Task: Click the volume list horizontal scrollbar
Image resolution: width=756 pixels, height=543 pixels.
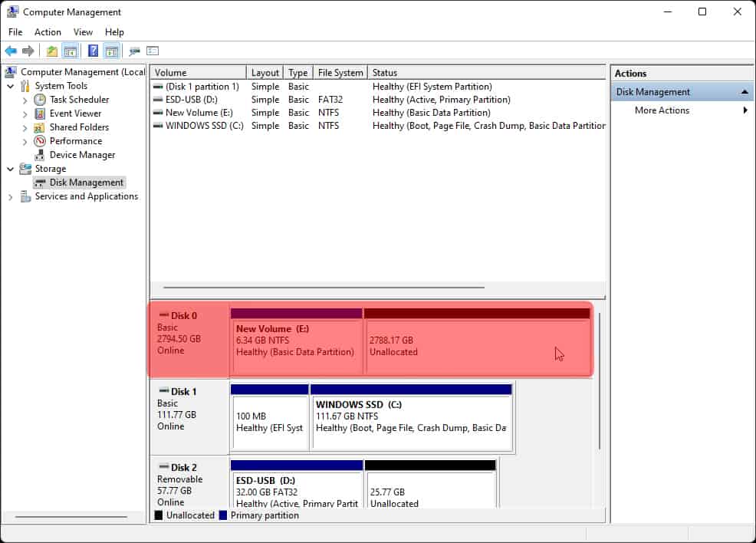Action: click(x=324, y=288)
